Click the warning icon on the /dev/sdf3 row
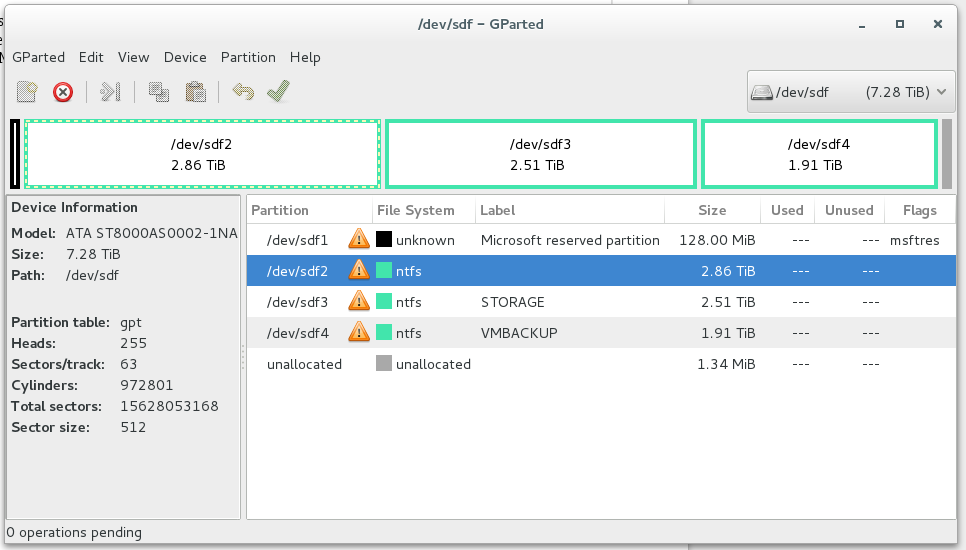Image resolution: width=966 pixels, height=550 pixels. [x=359, y=301]
